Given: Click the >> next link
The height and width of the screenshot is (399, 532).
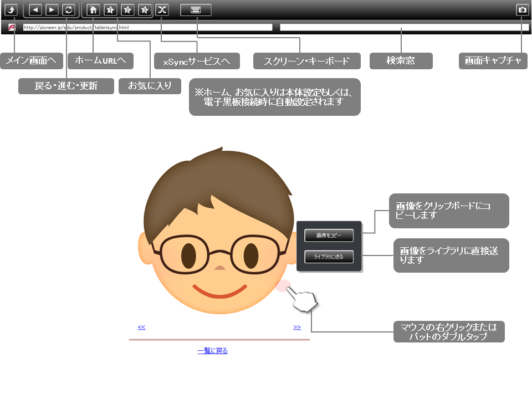Looking at the screenshot, I should click(x=297, y=327).
